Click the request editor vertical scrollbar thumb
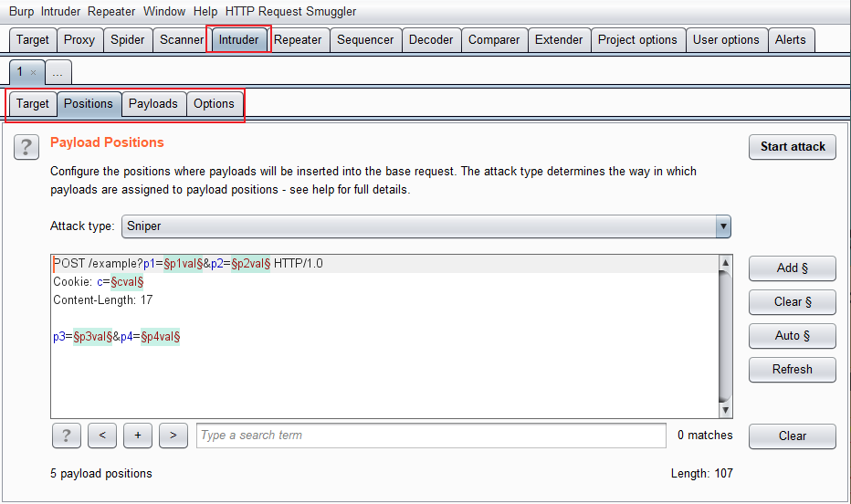The image size is (851, 504). click(725, 336)
